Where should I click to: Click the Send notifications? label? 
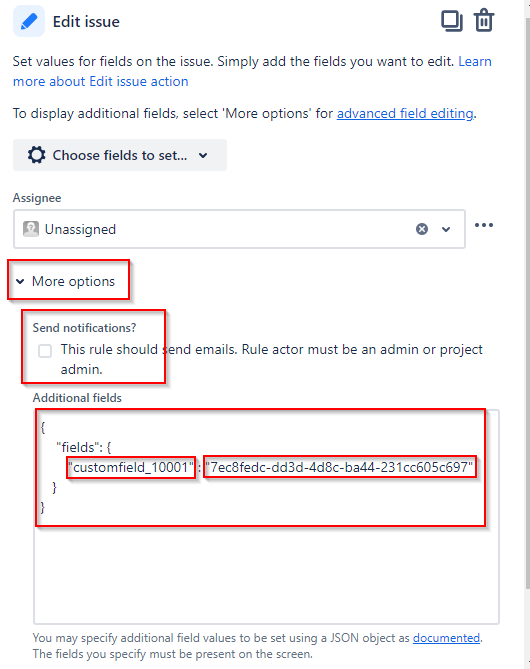click(84, 328)
